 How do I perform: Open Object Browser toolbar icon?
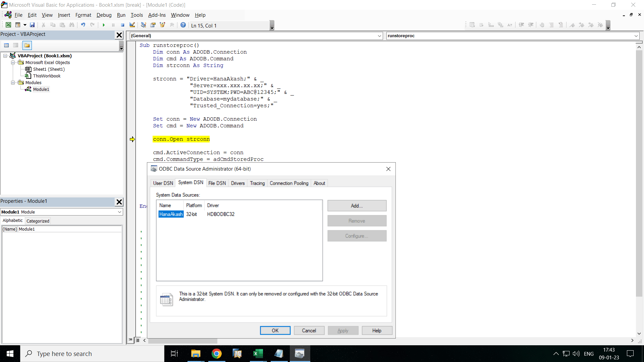[x=163, y=25]
